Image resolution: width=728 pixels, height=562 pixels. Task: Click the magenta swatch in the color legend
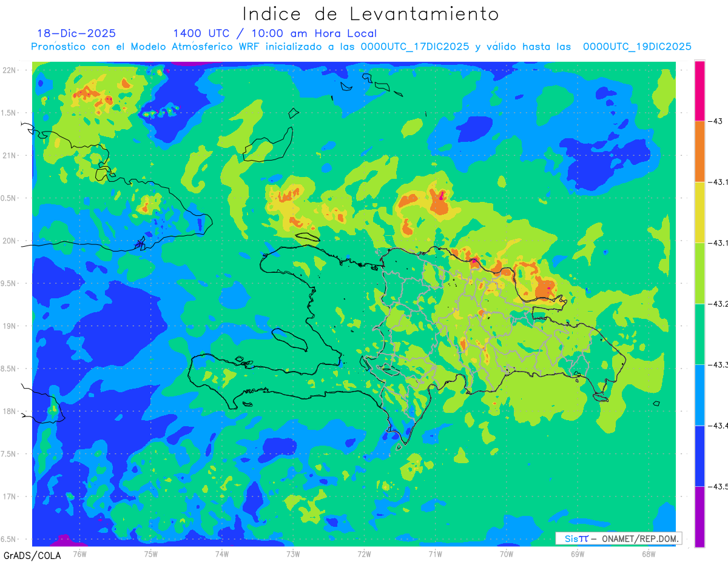point(699,90)
